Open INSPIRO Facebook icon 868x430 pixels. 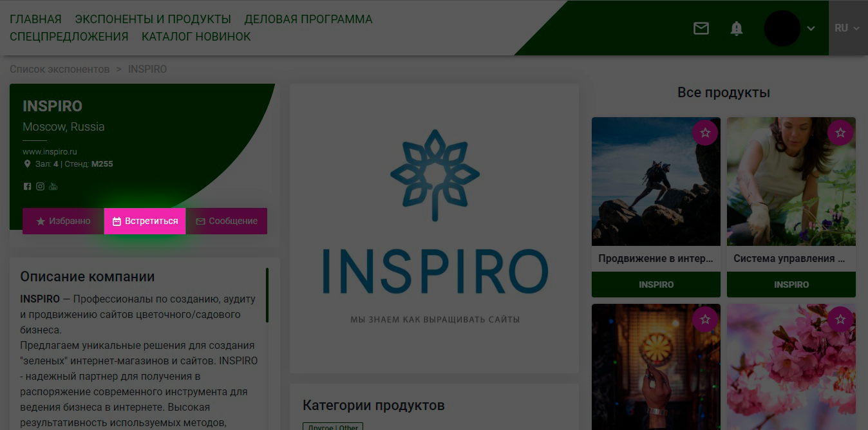27,187
